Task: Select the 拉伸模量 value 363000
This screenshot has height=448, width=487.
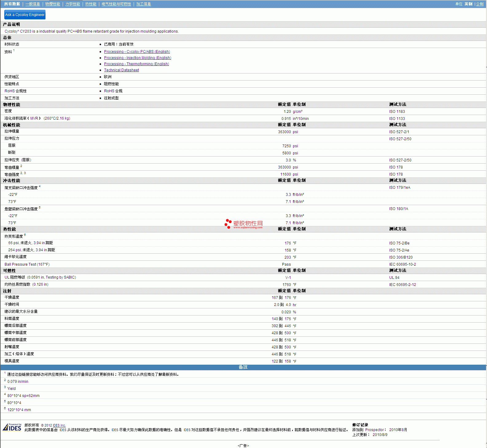Action: tap(284, 132)
